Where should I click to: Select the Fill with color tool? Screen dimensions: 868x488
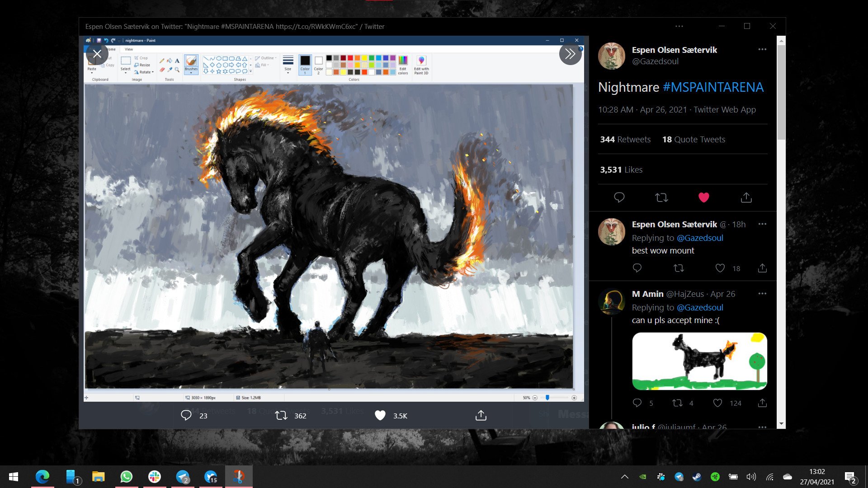pos(170,60)
